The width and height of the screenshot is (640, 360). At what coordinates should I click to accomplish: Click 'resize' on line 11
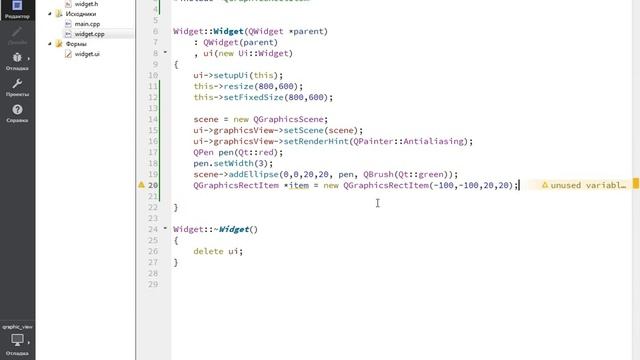[238, 86]
